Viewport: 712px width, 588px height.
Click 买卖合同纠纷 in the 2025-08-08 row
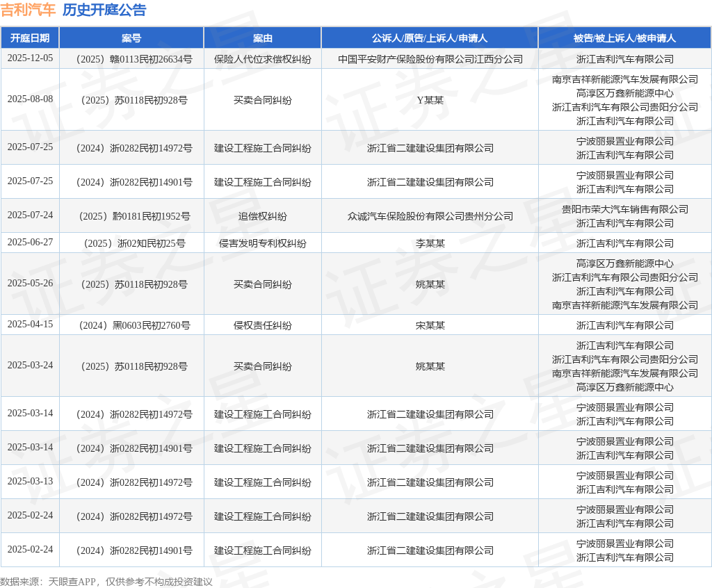(262, 100)
